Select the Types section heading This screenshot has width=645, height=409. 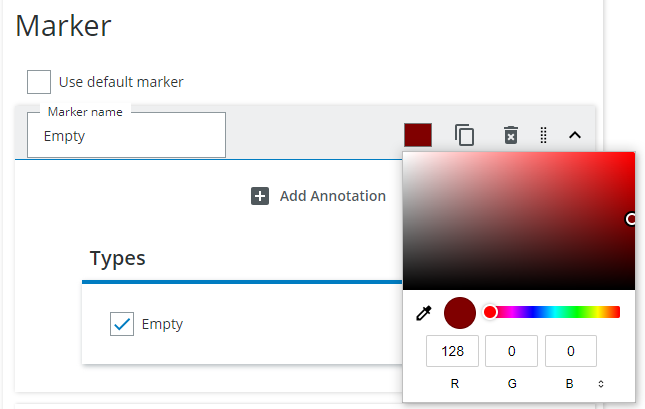coord(118,258)
